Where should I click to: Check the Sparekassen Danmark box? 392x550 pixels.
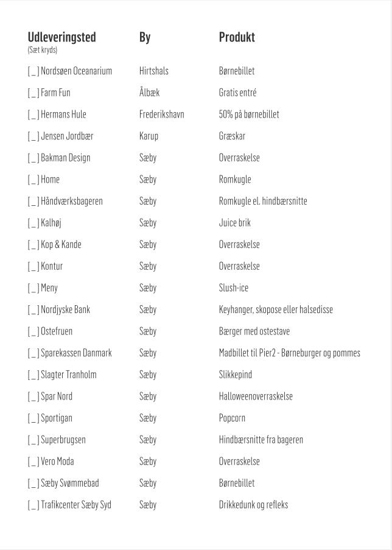(x=33, y=353)
